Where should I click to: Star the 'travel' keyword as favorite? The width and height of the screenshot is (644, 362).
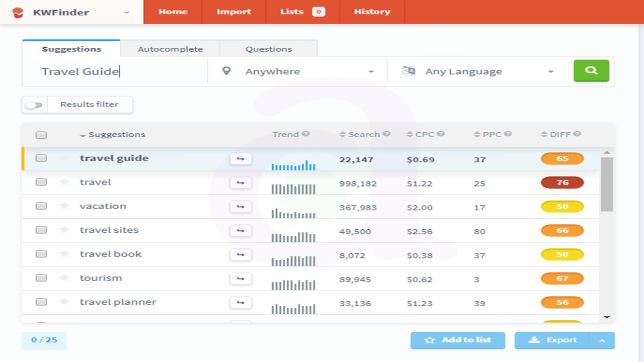click(x=64, y=182)
